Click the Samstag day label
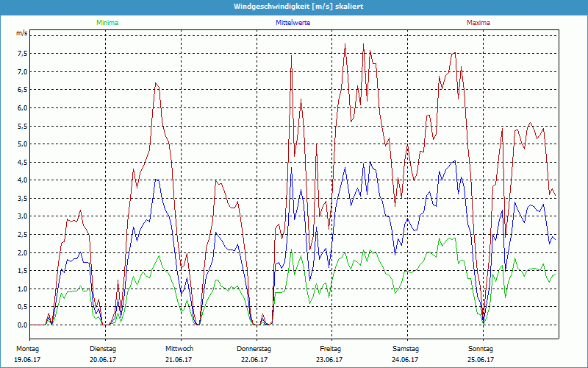The image size is (588, 368). coord(406,349)
